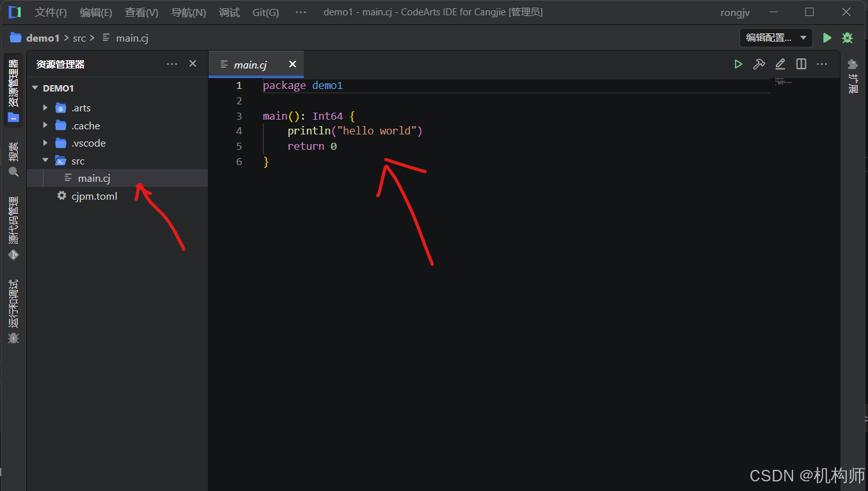Screen dimensions: 868x491
Task: Click the println("hello world") line
Action: point(355,131)
